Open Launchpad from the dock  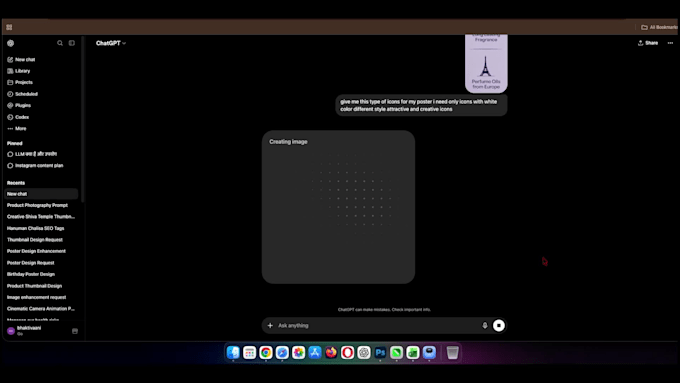(249, 352)
